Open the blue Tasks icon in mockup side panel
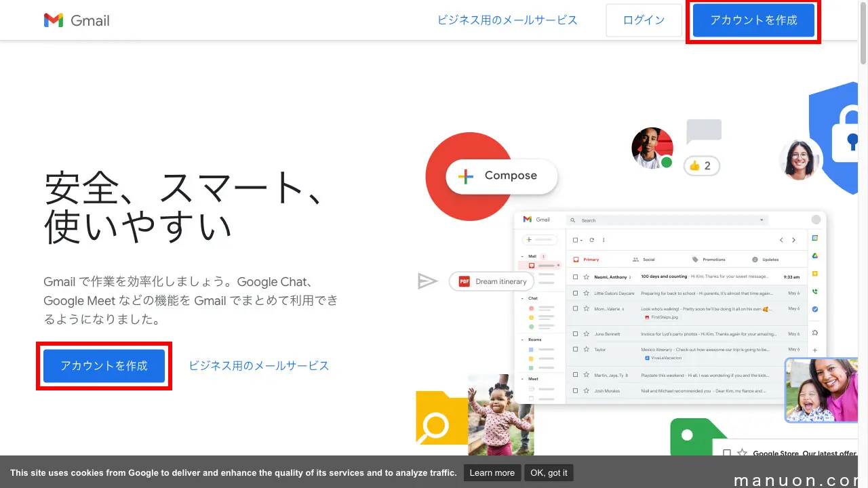The image size is (868, 488). [x=815, y=309]
